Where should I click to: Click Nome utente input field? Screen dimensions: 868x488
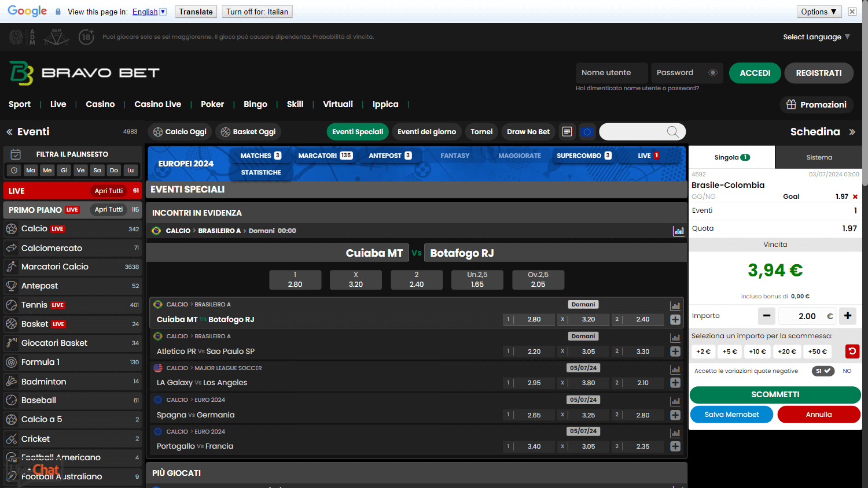click(612, 73)
